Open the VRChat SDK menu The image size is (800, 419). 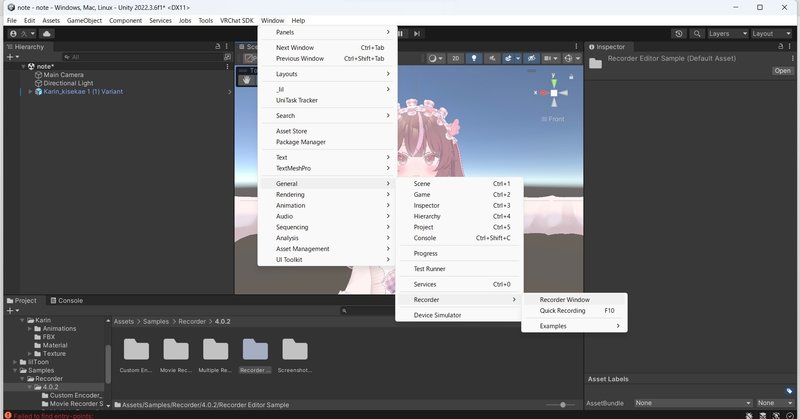click(237, 20)
